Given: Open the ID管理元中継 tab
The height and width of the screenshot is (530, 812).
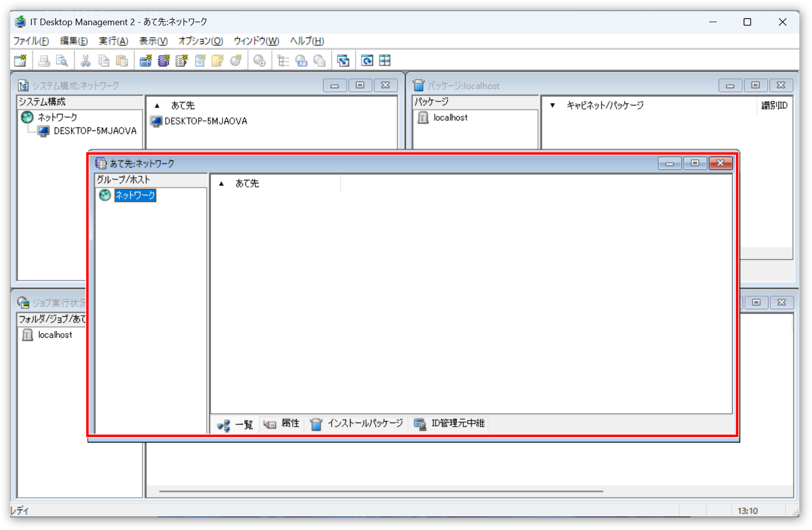Looking at the screenshot, I should (450, 424).
